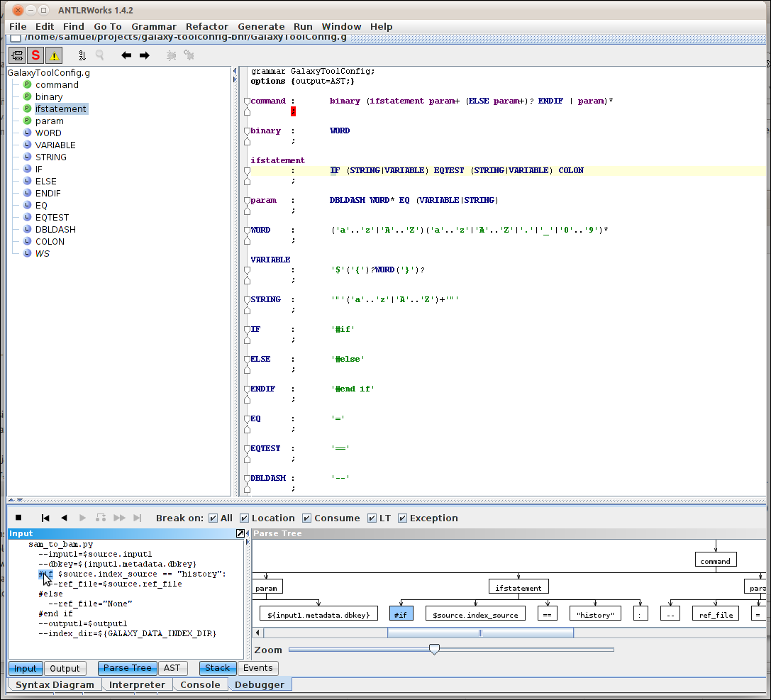Switch to the Interpreter tab
771x700 pixels.
pyautogui.click(x=137, y=685)
